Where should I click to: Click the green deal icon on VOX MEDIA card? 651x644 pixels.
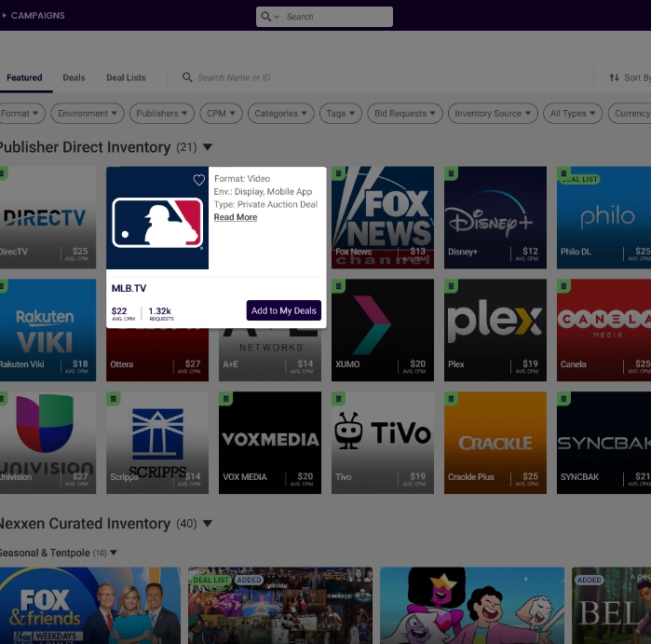[226, 399]
